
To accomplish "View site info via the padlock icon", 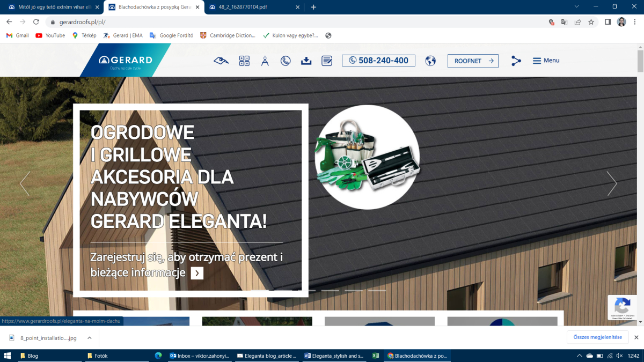I will pos(53,23).
